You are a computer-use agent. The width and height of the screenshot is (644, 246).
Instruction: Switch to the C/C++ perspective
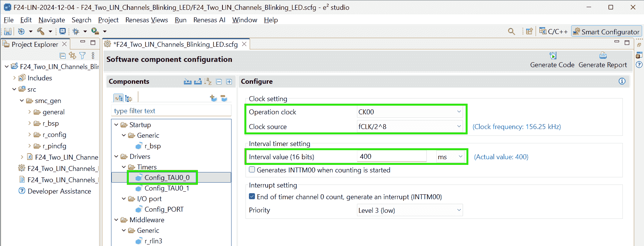[553, 32]
